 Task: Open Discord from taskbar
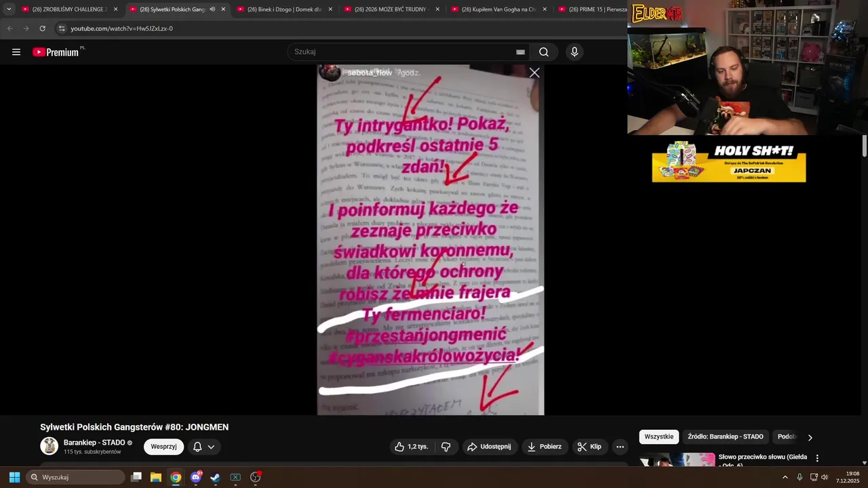[196, 477]
